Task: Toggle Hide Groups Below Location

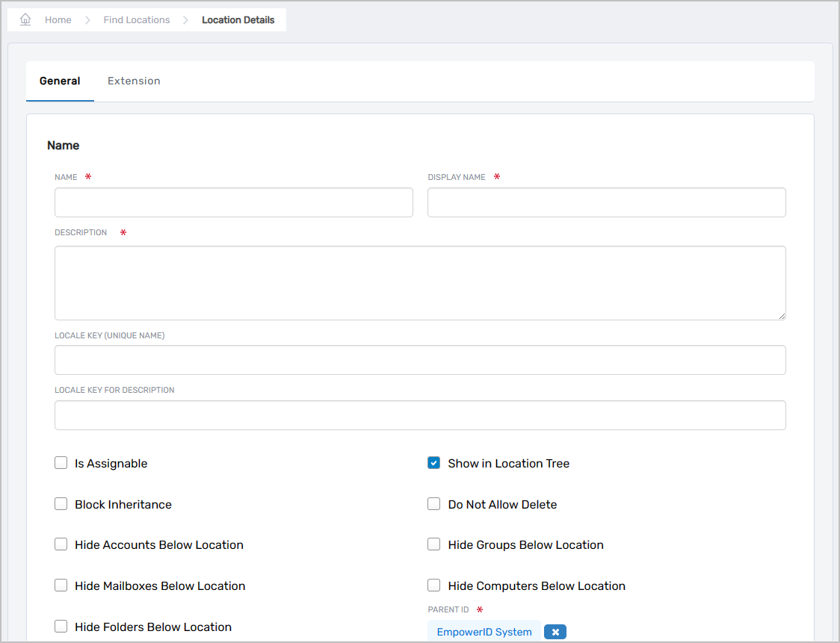Action: 434,544
